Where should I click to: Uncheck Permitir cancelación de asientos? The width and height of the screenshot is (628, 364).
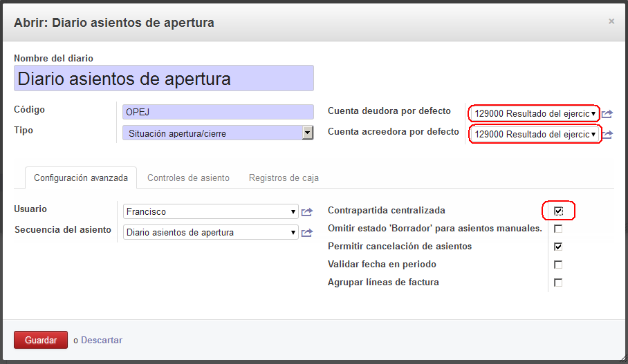[x=558, y=247]
